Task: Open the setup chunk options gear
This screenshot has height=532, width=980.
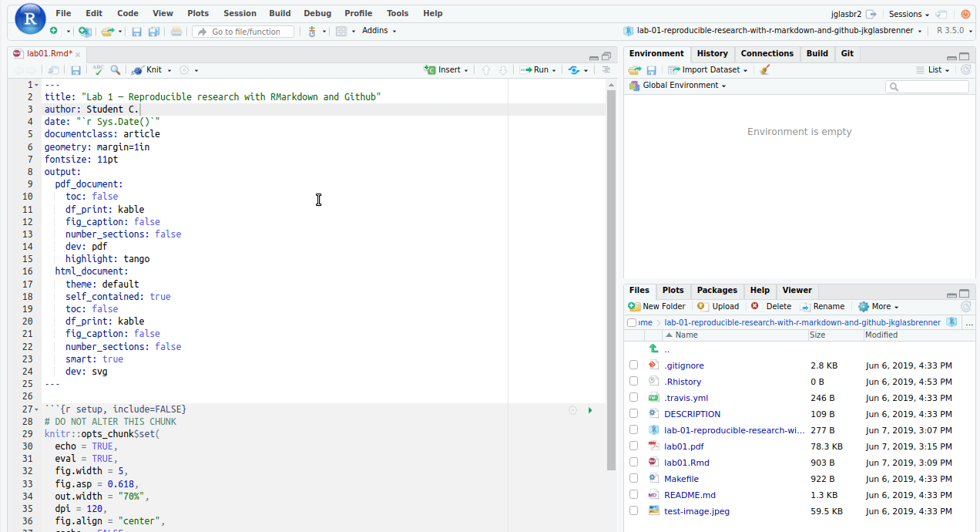Action: (572, 410)
